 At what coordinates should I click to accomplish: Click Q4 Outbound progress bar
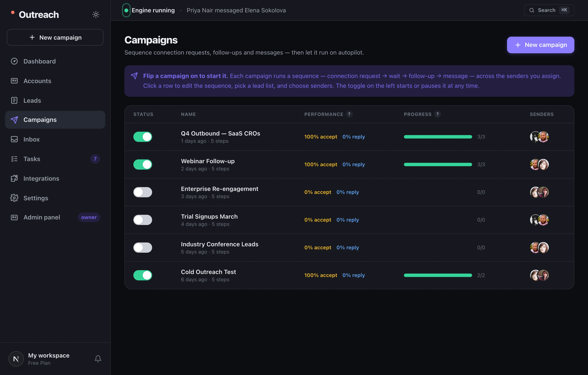438,137
